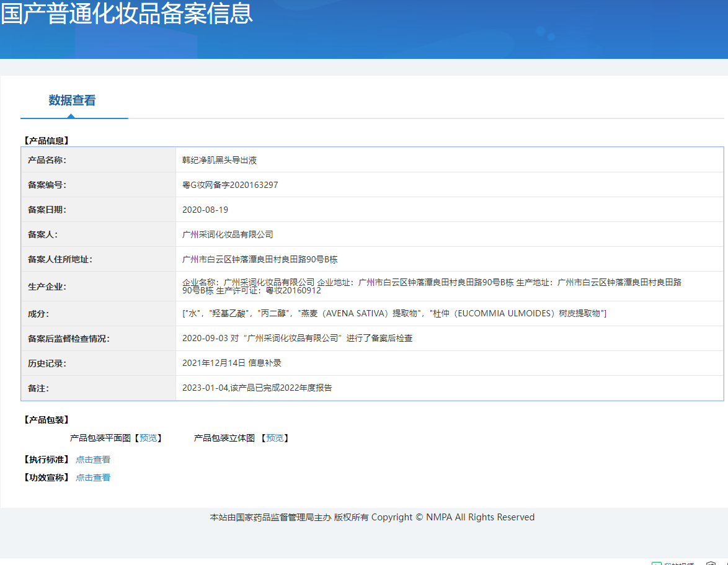Click the shield icon in bottom bar
The width and height of the screenshot is (728, 565).
711,563
